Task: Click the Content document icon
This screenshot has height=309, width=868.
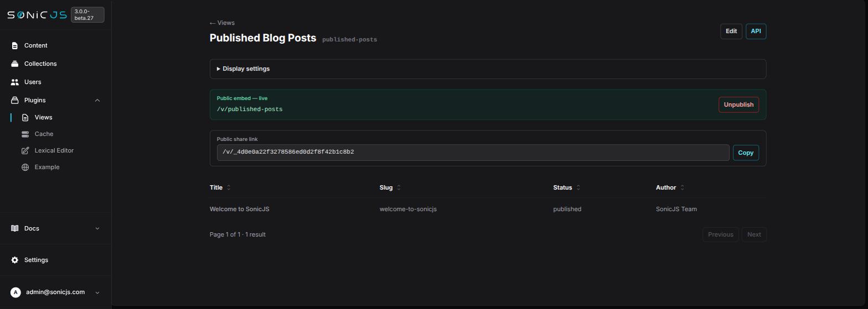Action: (15, 45)
